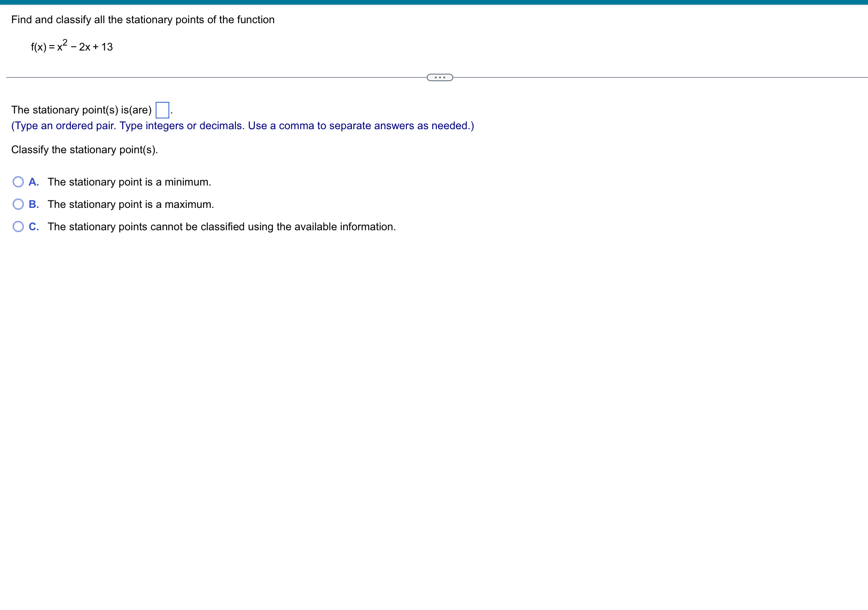Click the superscript 2 exponent in formula
868x610 pixels.
coord(65,42)
